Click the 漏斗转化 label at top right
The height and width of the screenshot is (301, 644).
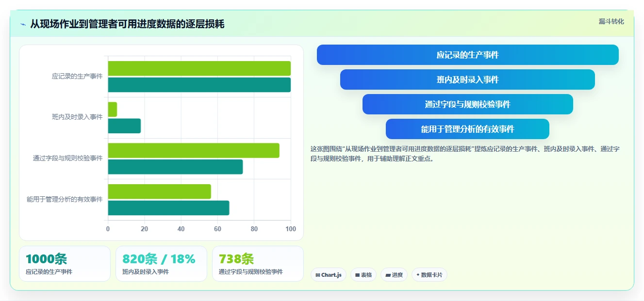(x=611, y=21)
